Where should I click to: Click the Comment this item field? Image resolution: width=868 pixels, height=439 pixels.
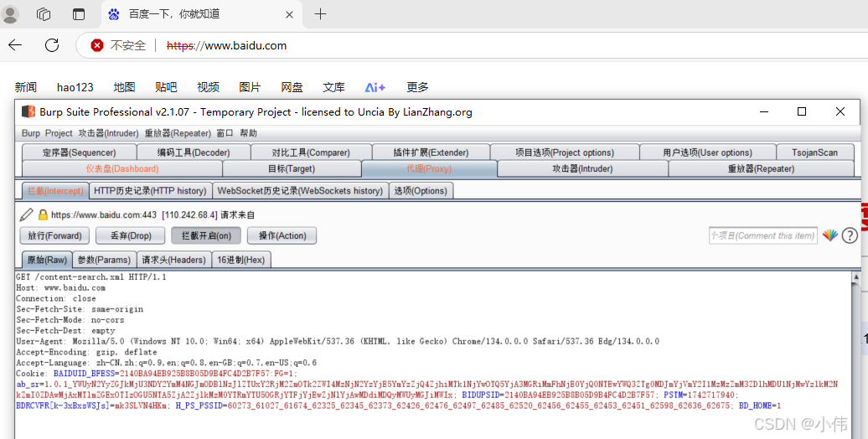762,235
